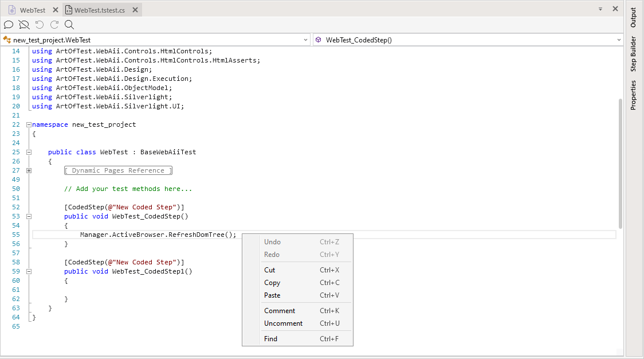
Task: Click 'ArtOfTest.WebAii.ObjectModel;' using line
Action: (114, 88)
